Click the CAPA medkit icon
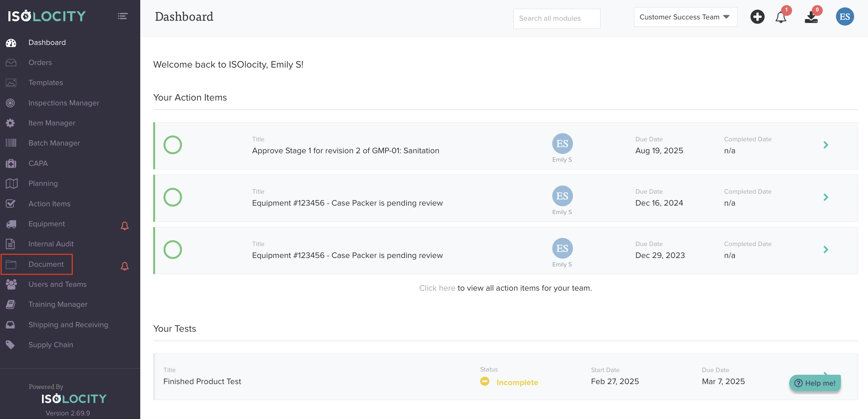Screen dimensions: 868x419 pyautogui.click(x=11, y=164)
